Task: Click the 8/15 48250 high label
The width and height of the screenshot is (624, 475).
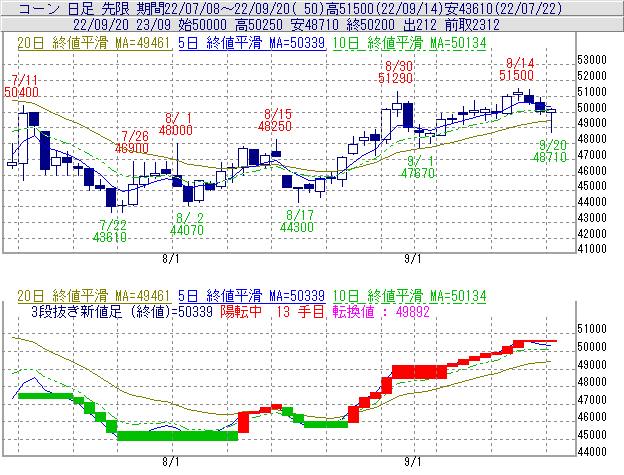Action: point(275,120)
